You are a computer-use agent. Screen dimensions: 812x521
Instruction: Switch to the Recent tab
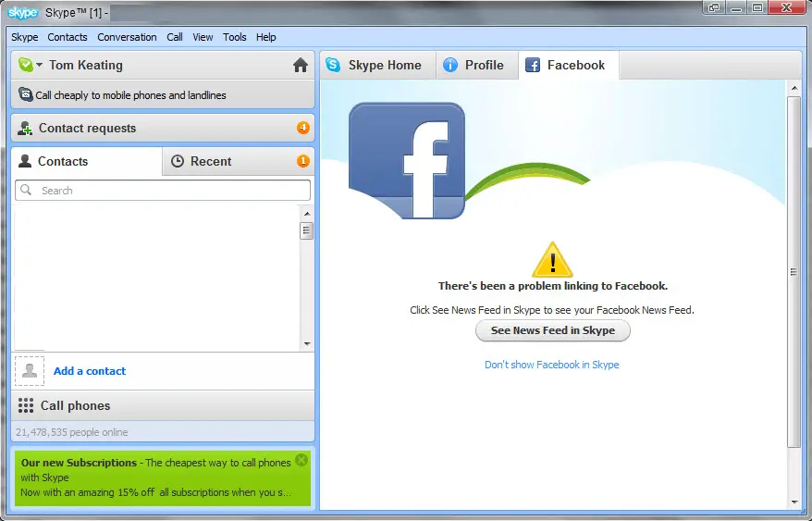211,162
